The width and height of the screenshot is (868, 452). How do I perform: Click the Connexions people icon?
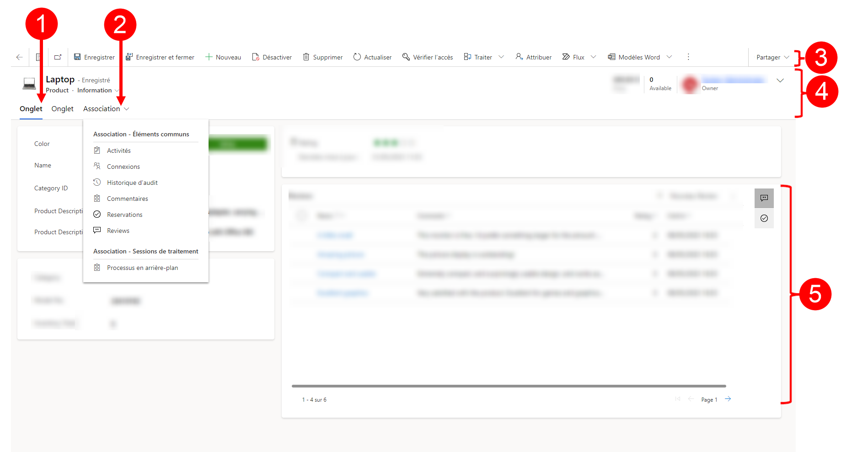point(97,166)
